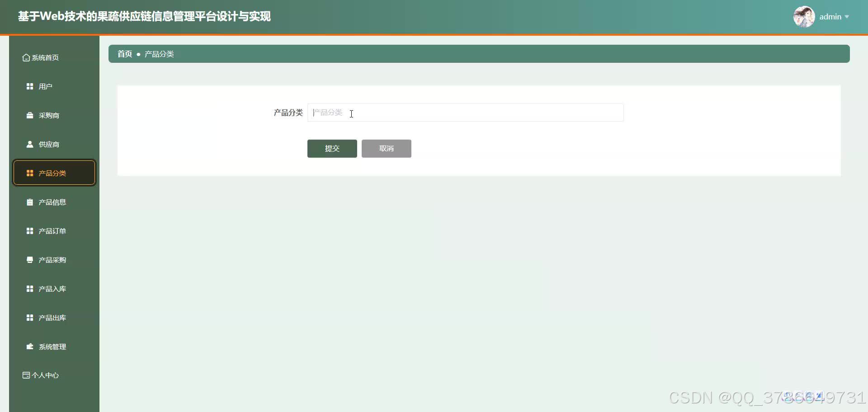Expand the 个人中心 personal center section
This screenshot has height=412, width=868.
click(40, 375)
